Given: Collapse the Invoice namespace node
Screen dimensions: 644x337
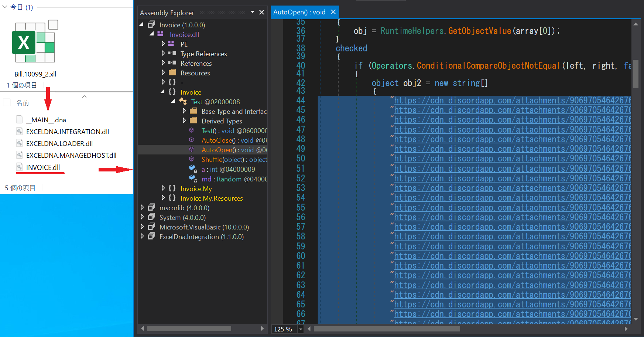Looking at the screenshot, I should coord(162,92).
